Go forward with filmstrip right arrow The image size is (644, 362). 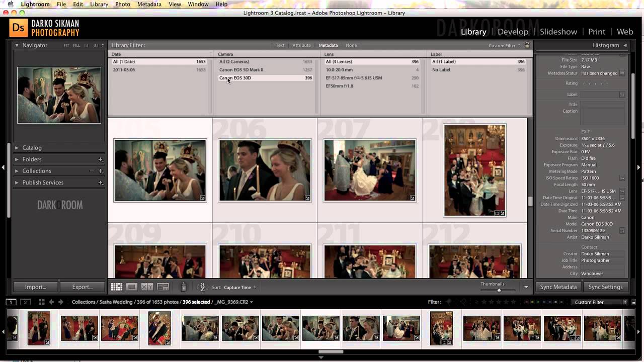tap(61, 302)
